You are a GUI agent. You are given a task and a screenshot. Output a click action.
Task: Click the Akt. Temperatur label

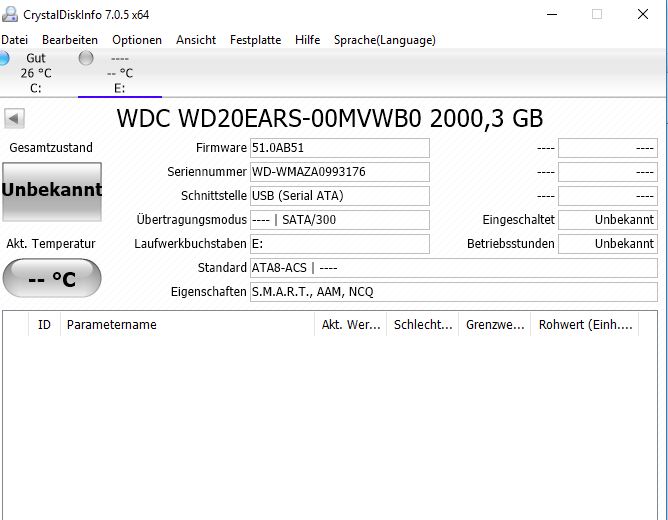click(51, 244)
